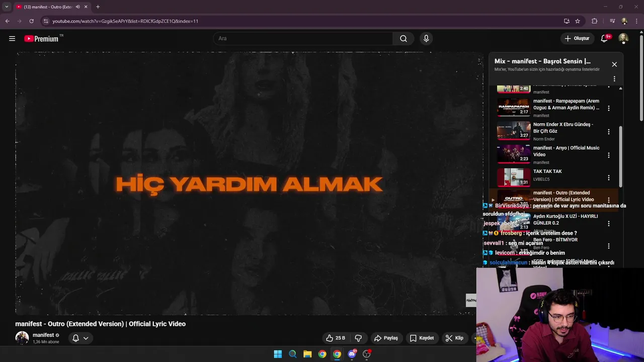Go to YouTube Premium home logo
644x362 pixels.
[x=42, y=39]
